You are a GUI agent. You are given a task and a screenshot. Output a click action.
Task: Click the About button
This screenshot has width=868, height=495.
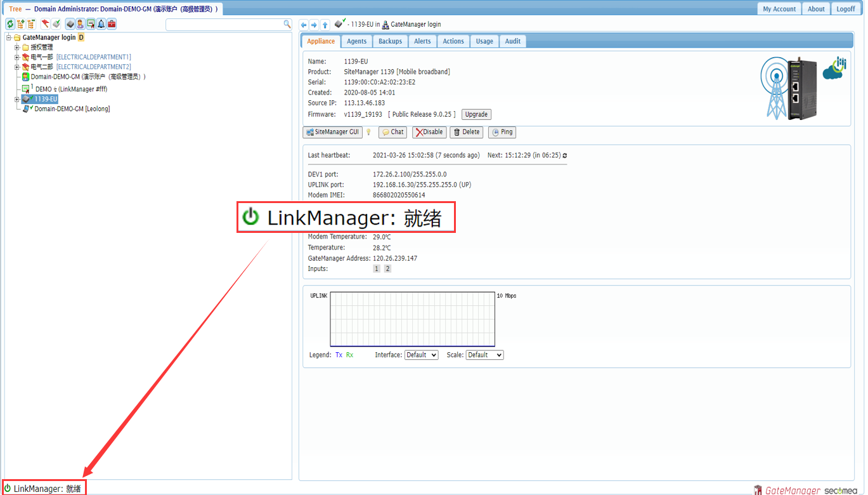tap(816, 9)
